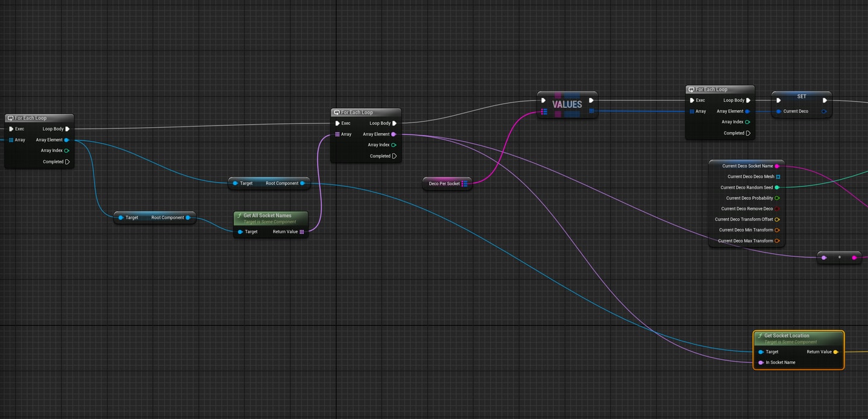This screenshot has height=419, width=868.
Task: Click the Deco Per Socket variable output pin
Action: click(465, 183)
